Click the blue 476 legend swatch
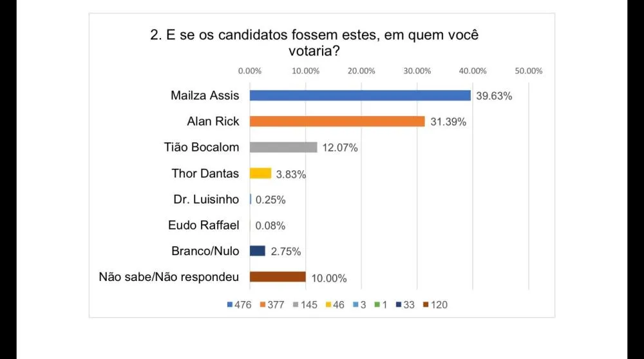Image resolution: width=644 pixels, height=359 pixels. pos(230,305)
